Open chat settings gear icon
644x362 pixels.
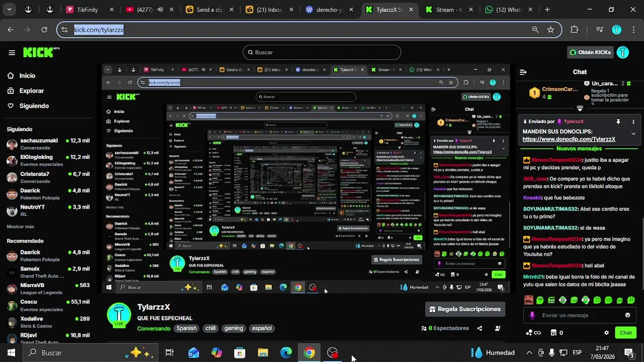tap(606, 333)
